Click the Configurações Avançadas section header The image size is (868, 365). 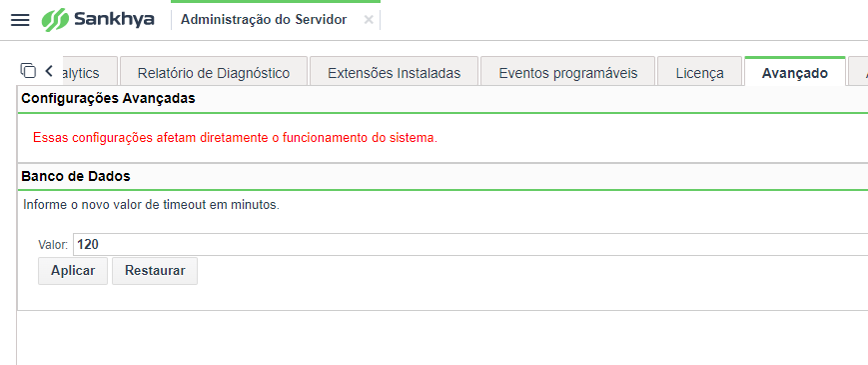[x=108, y=99]
